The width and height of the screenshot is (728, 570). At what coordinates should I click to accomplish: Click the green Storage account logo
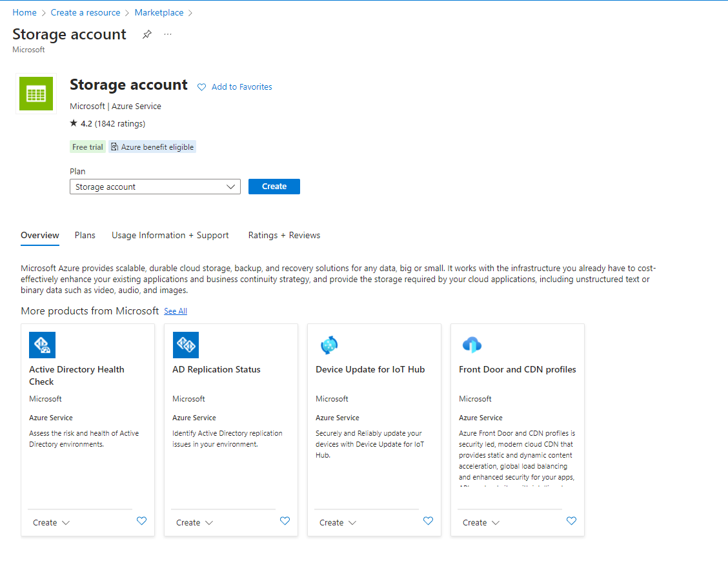pyautogui.click(x=36, y=94)
